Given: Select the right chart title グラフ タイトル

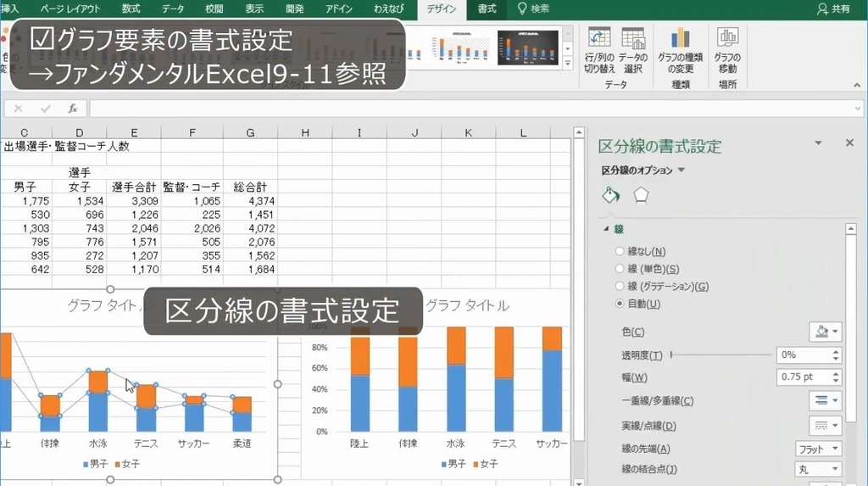Looking at the screenshot, I should tap(467, 305).
